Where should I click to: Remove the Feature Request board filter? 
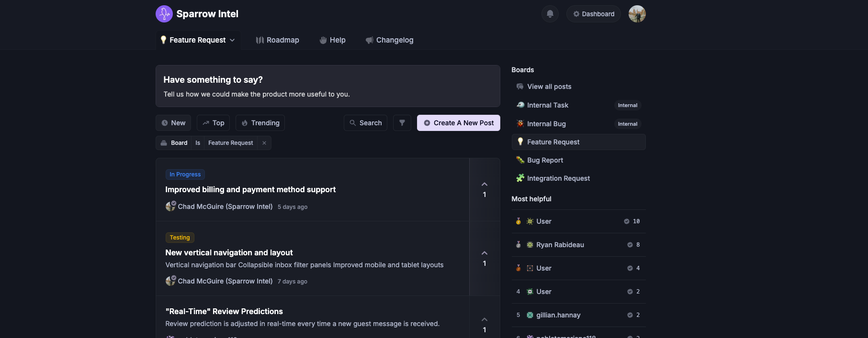click(264, 143)
